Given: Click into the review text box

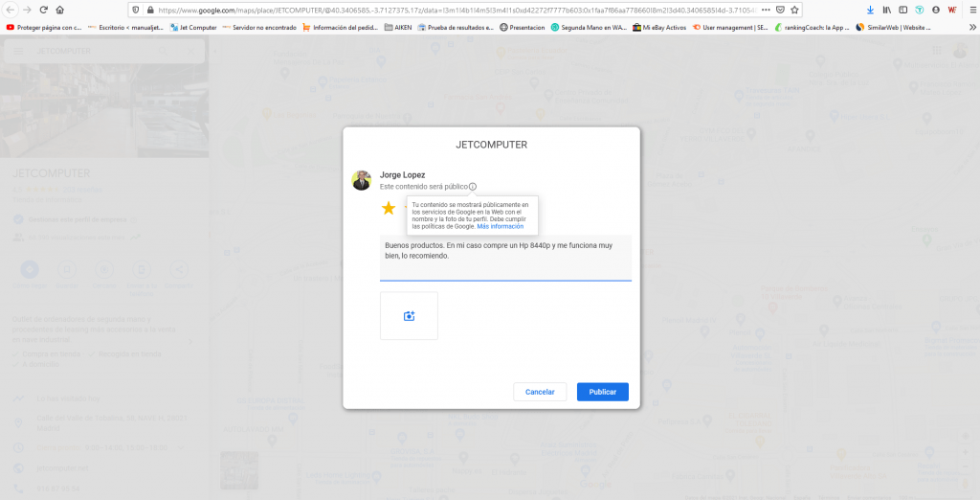Looking at the screenshot, I should point(505,258).
